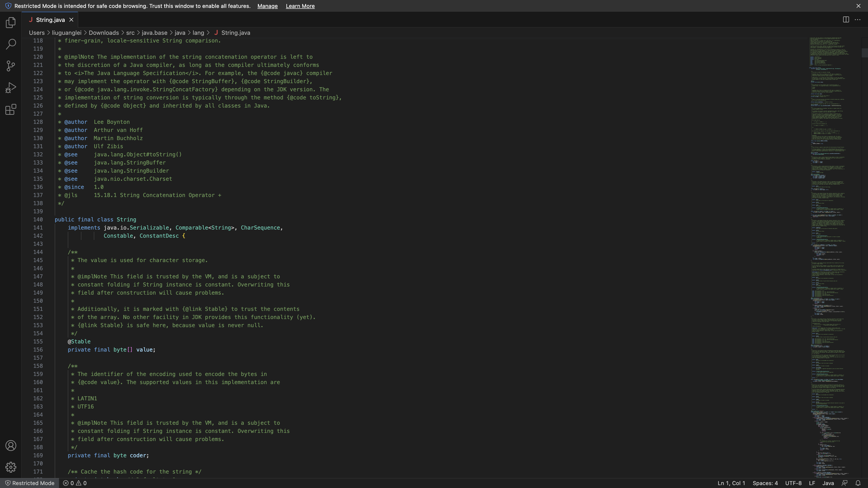Click the feedback icon in status bar
868x488 pixels.
(x=844, y=483)
